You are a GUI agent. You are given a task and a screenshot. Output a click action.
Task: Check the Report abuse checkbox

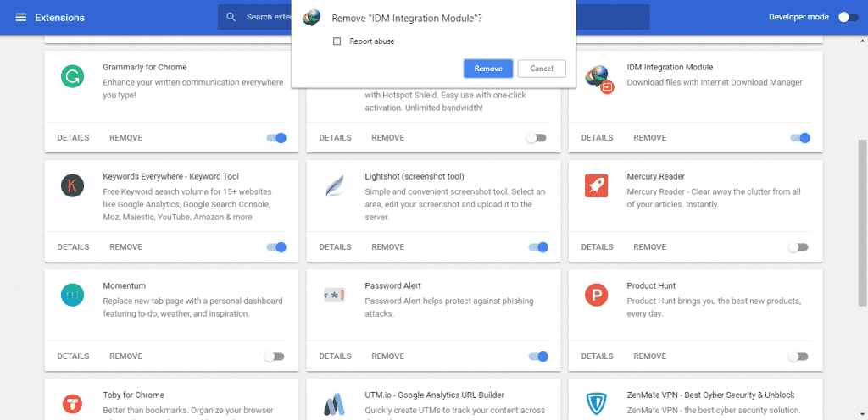(337, 41)
